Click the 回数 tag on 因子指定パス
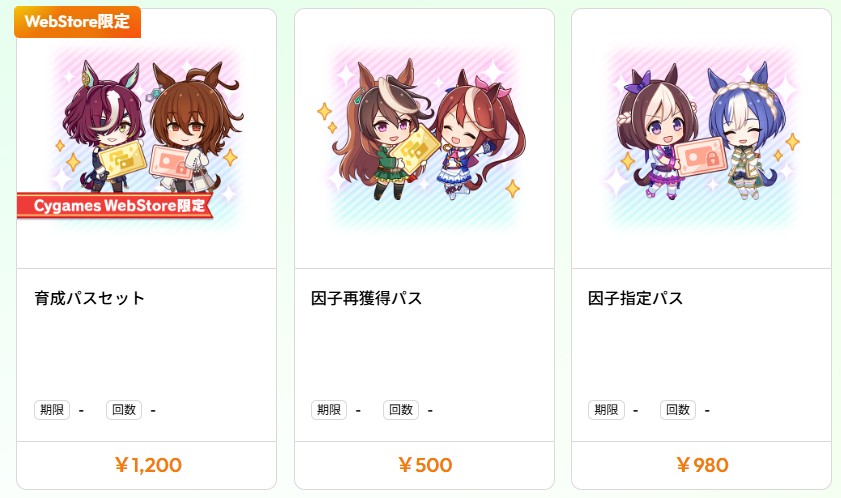This screenshot has width=841, height=498. click(678, 410)
